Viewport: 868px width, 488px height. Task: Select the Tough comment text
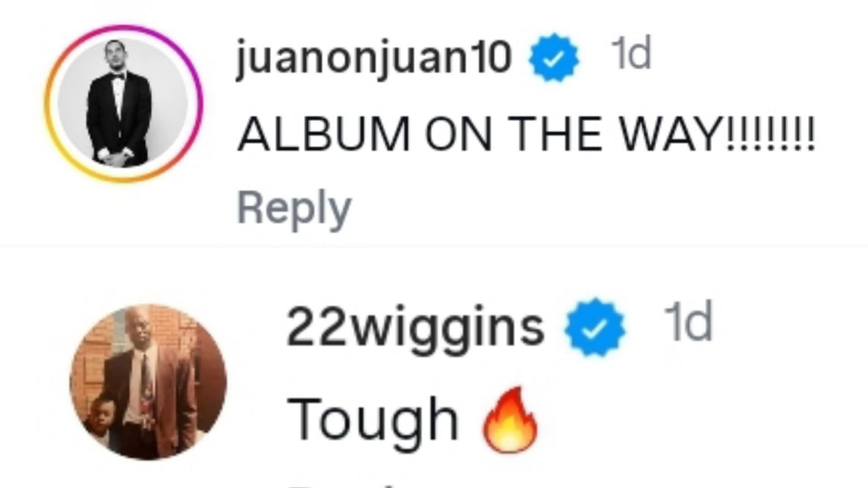point(413,419)
